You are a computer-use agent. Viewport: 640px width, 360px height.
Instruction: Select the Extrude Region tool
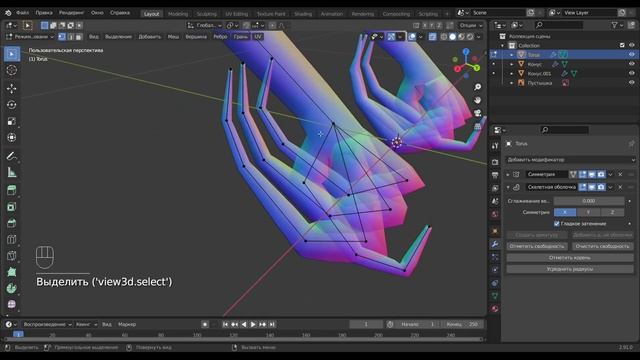point(11,190)
